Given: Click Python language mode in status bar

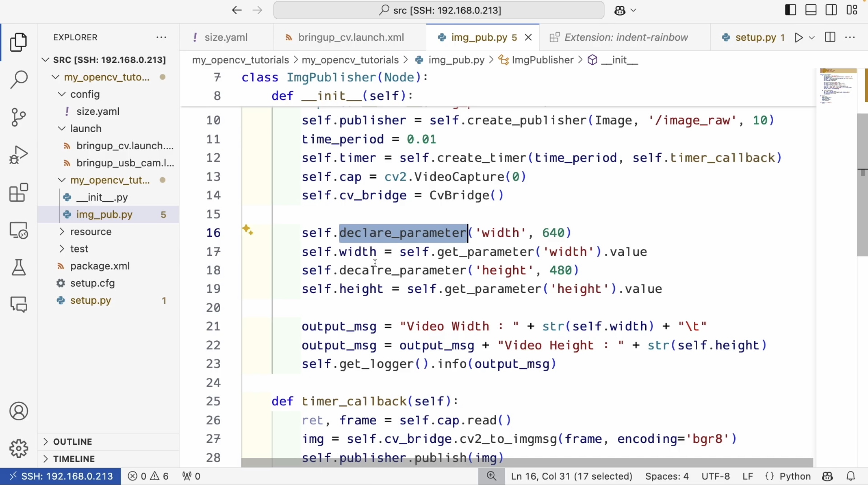Looking at the screenshot, I should coord(795,476).
